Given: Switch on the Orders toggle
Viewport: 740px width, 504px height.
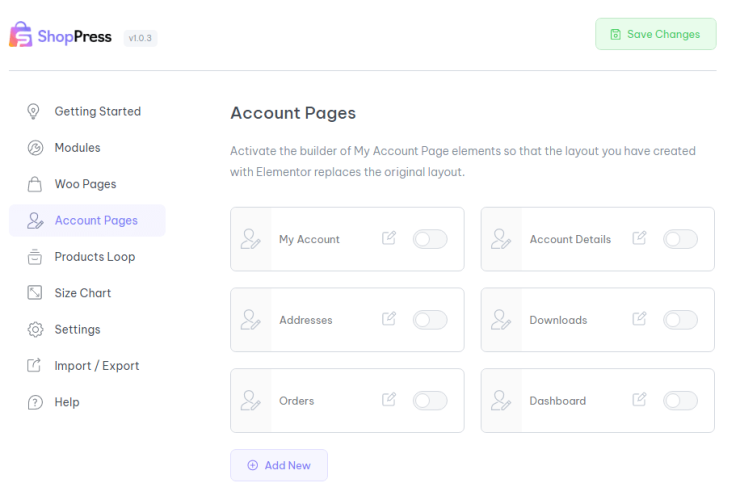Looking at the screenshot, I should [430, 401].
